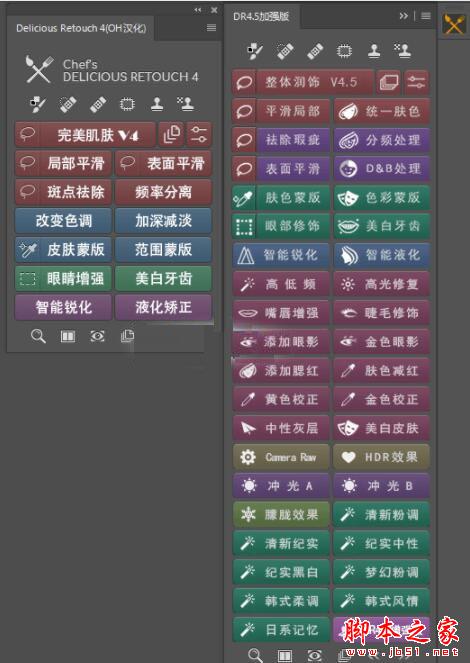Click the 频率分离 button

164,192
